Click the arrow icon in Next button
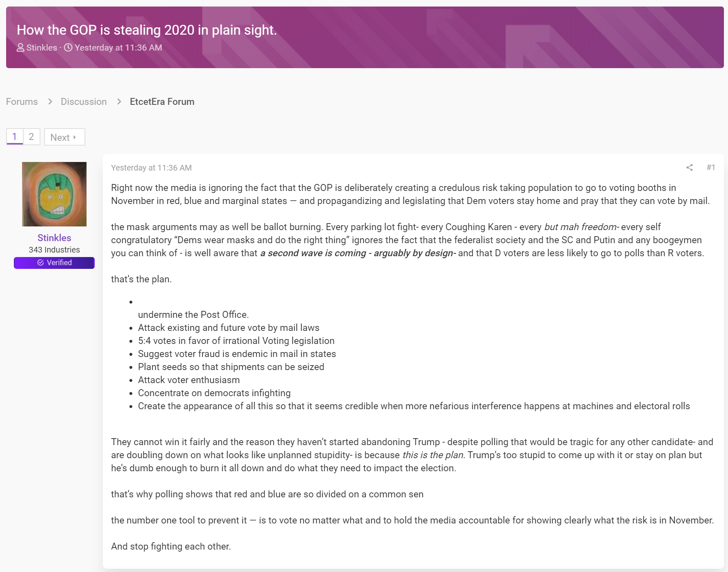Image resolution: width=728 pixels, height=572 pixels. (75, 137)
